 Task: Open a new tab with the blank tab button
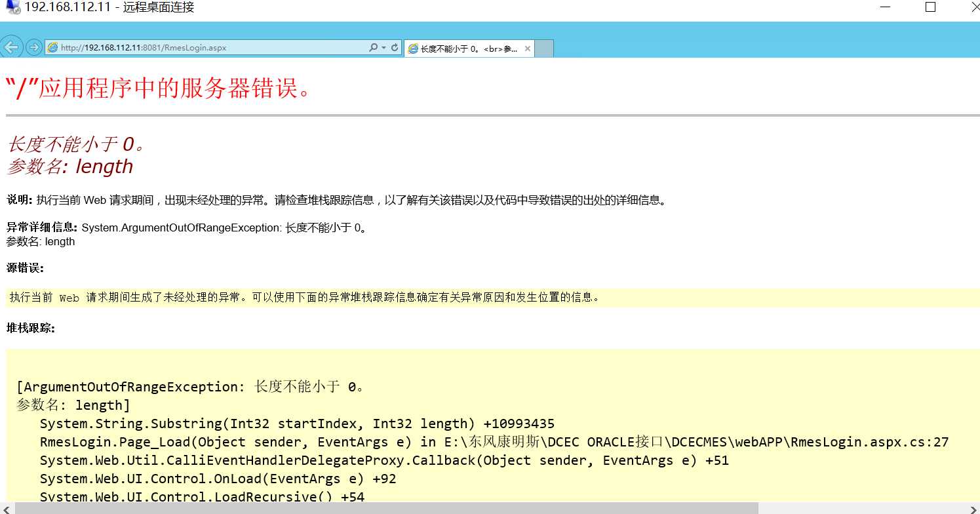544,49
